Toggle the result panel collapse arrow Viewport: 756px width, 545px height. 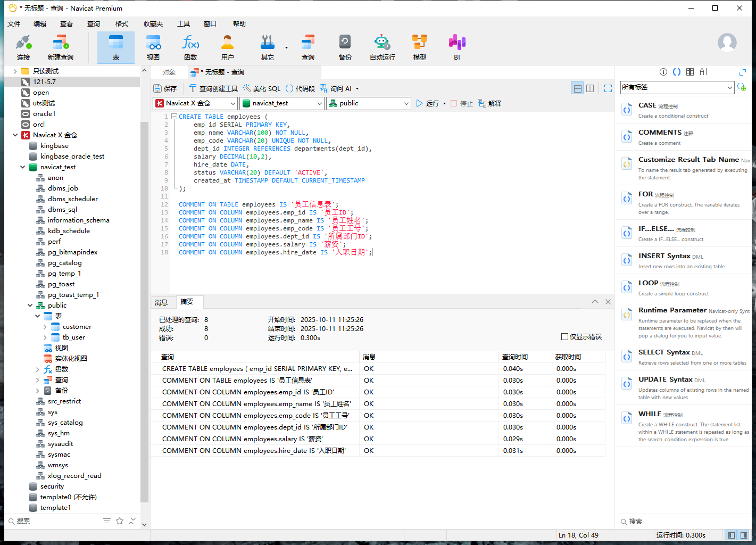(595, 302)
